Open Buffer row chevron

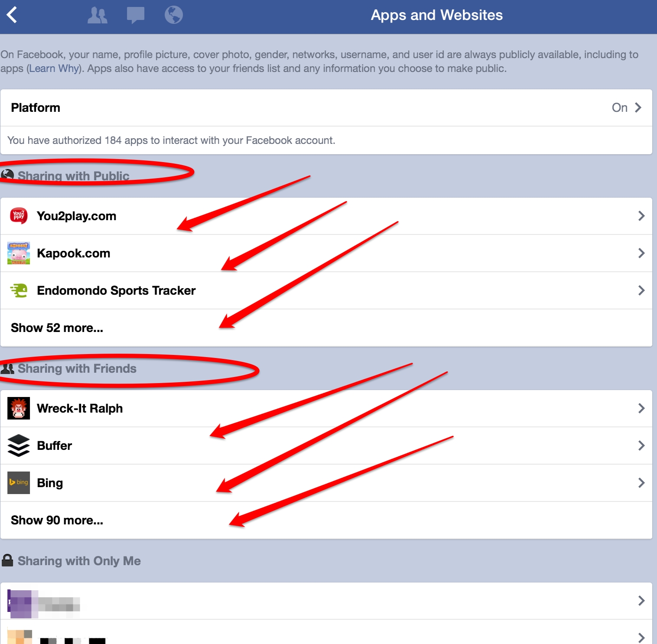641,446
